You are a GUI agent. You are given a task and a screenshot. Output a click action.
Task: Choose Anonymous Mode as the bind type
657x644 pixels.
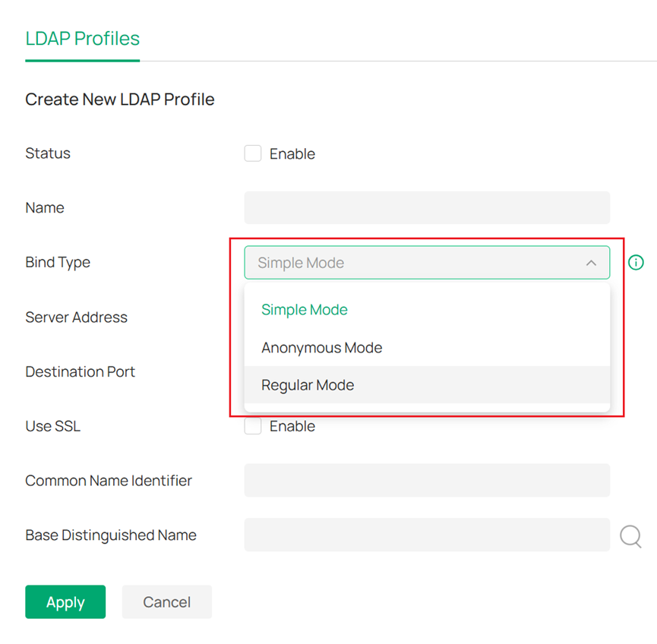coord(321,347)
